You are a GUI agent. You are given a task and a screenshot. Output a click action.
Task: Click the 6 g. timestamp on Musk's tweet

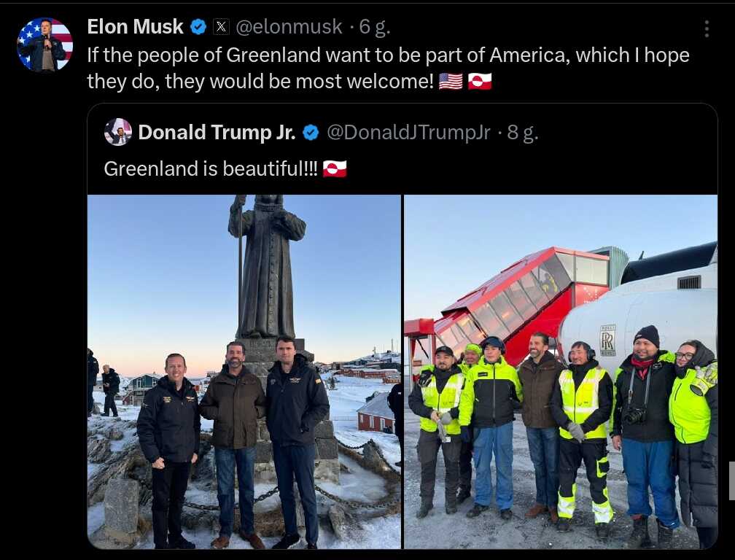[374, 27]
